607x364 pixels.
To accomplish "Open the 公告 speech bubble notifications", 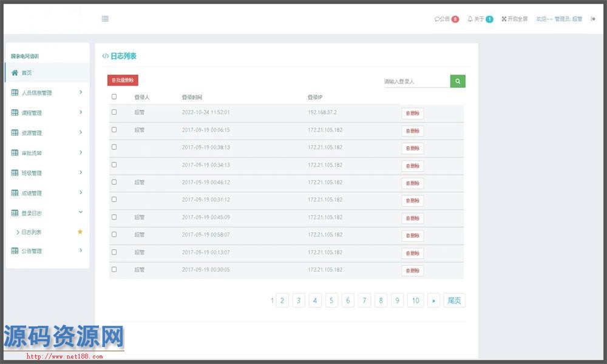I will [446, 19].
